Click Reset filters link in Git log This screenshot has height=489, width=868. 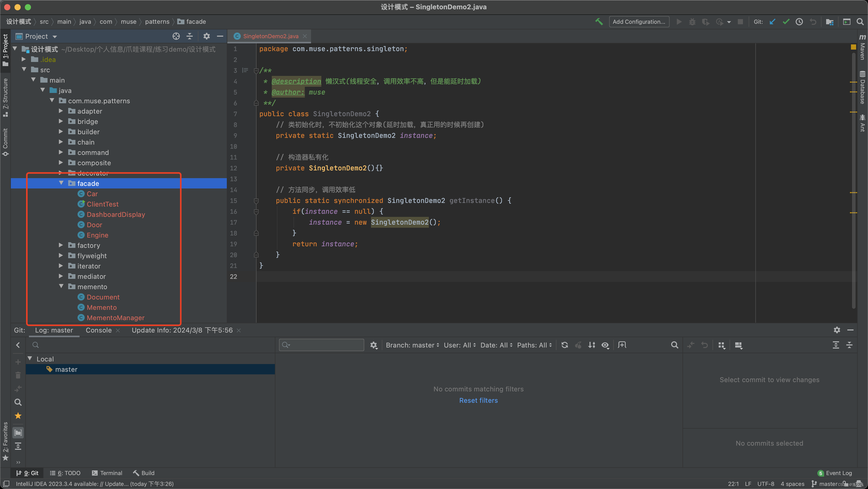click(x=479, y=400)
